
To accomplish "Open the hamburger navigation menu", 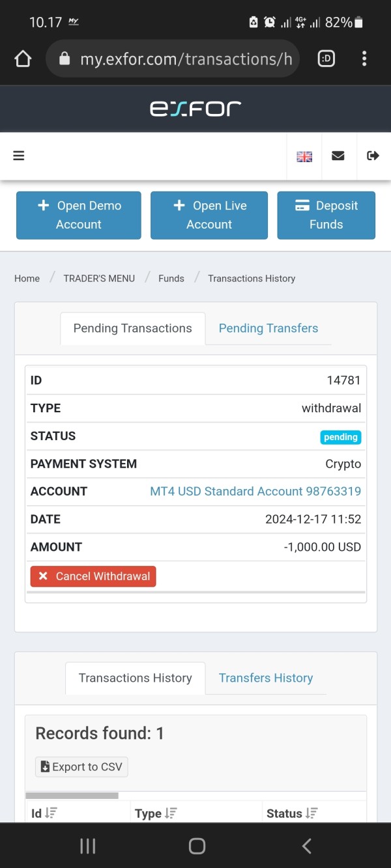I will pyautogui.click(x=19, y=156).
